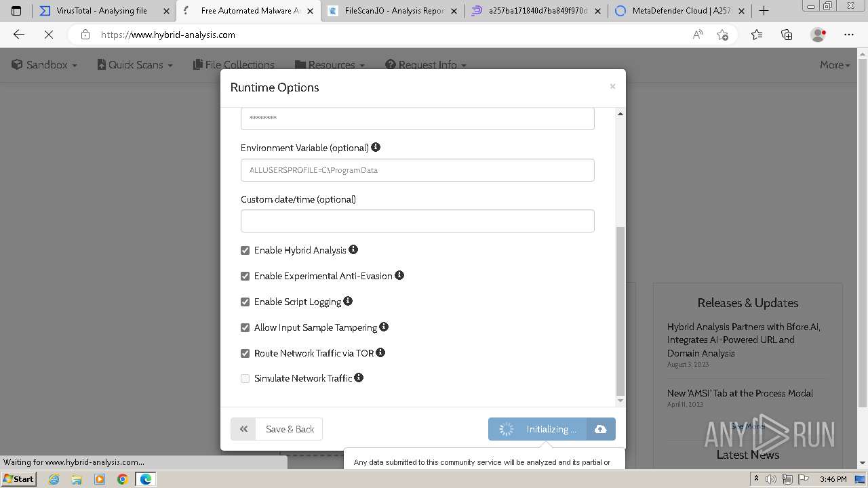Open Internet Explorer from taskbar
The height and width of the screenshot is (488, 868).
coord(54,479)
